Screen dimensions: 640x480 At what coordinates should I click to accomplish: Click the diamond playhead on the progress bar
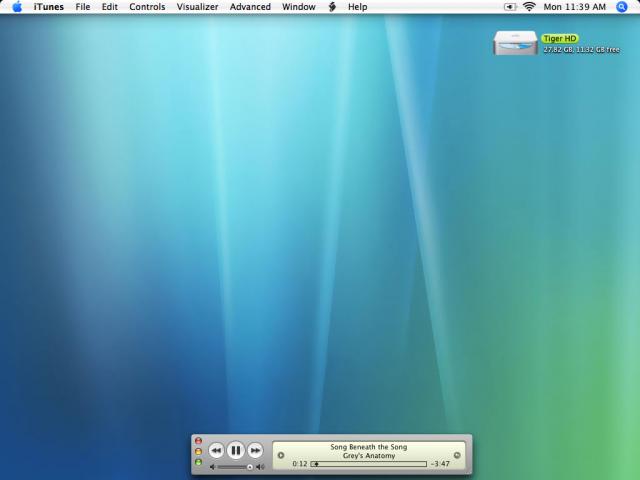pyautogui.click(x=316, y=464)
